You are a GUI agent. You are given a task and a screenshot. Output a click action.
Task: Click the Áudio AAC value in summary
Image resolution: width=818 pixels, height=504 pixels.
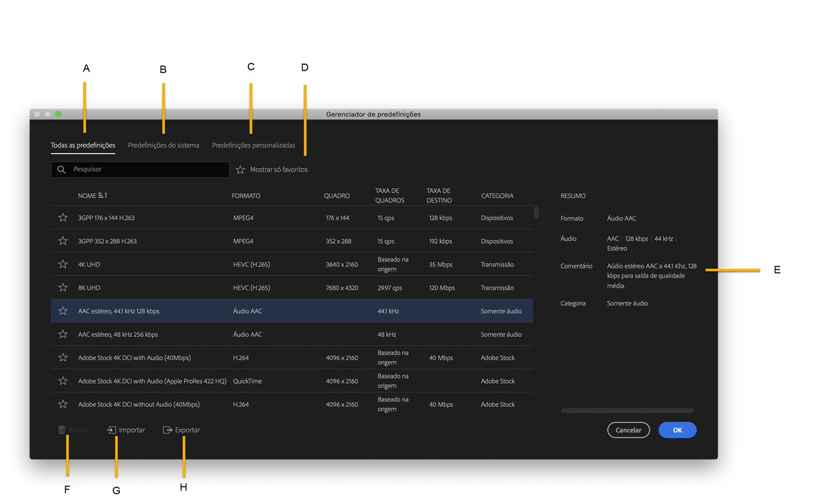(x=622, y=218)
